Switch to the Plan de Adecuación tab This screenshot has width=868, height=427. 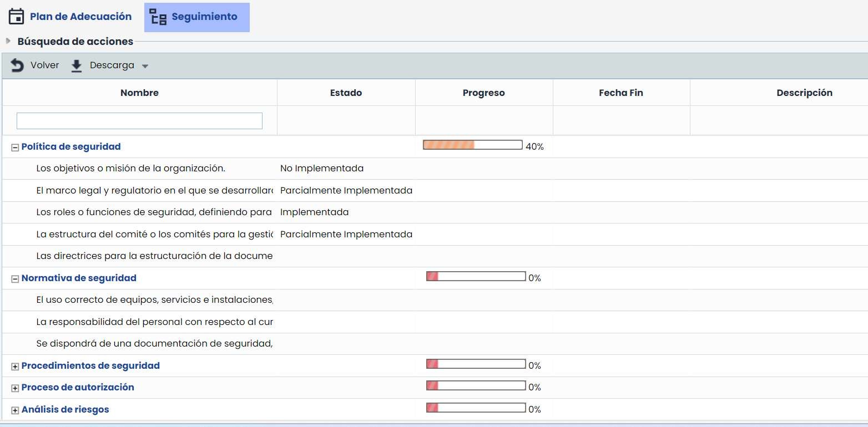(x=80, y=17)
